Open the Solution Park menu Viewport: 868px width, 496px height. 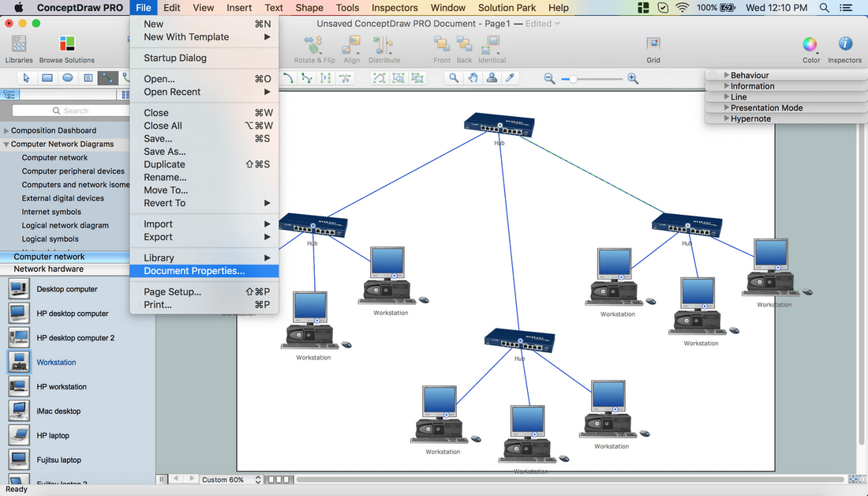coord(507,8)
